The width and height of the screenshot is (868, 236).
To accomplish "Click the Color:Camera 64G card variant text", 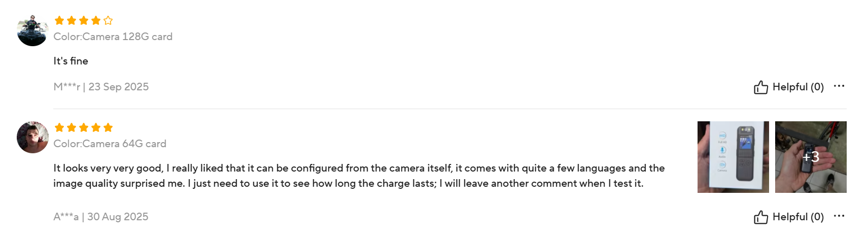I will 110,144.
